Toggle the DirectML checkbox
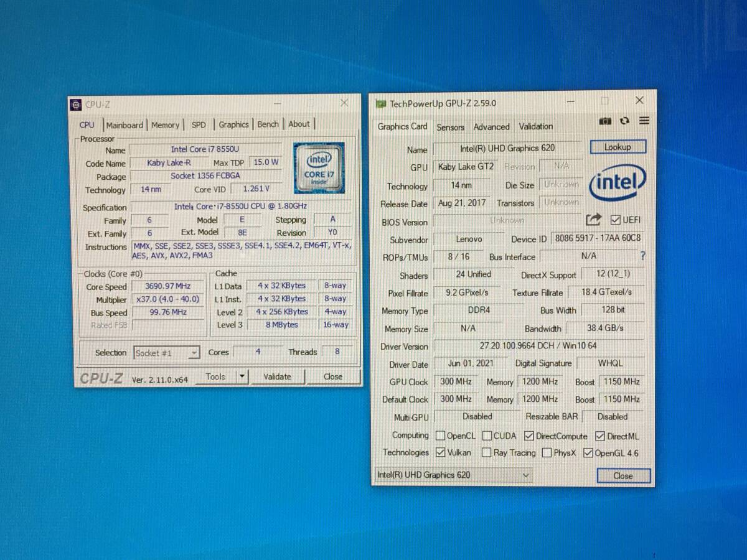This screenshot has width=747, height=560. click(601, 436)
